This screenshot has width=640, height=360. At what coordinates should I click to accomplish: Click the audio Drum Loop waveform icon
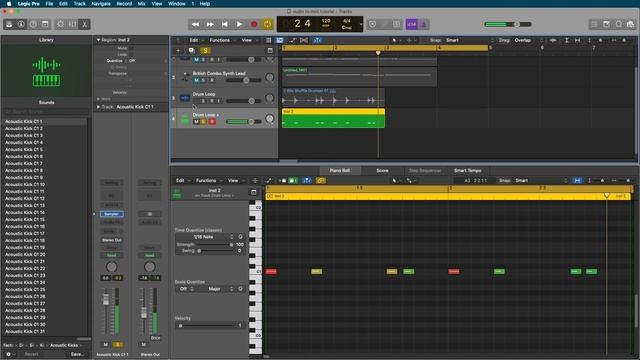click(185, 98)
